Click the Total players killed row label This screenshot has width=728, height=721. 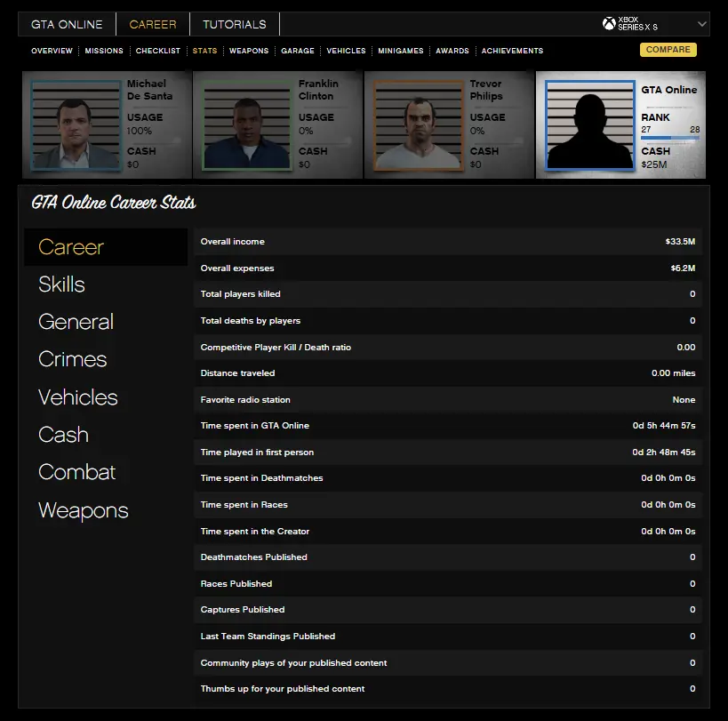click(x=241, y=294)
